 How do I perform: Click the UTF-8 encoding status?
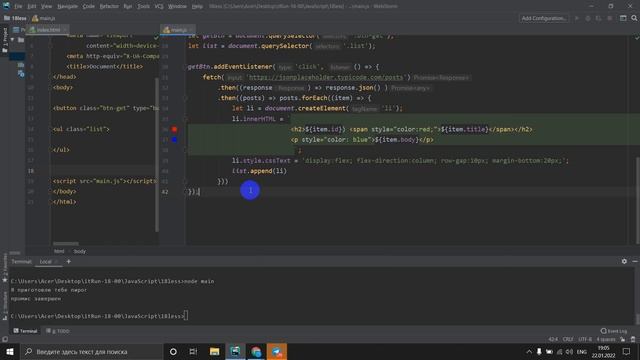click(585, 339)
